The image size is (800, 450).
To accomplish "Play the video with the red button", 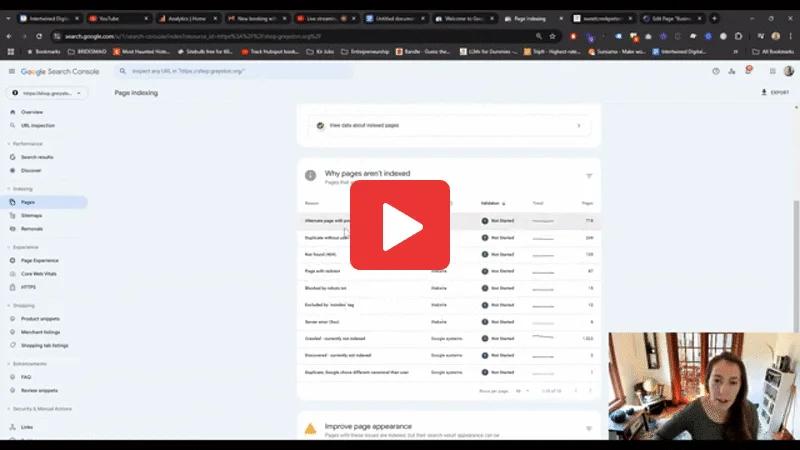I will [399, 229].
